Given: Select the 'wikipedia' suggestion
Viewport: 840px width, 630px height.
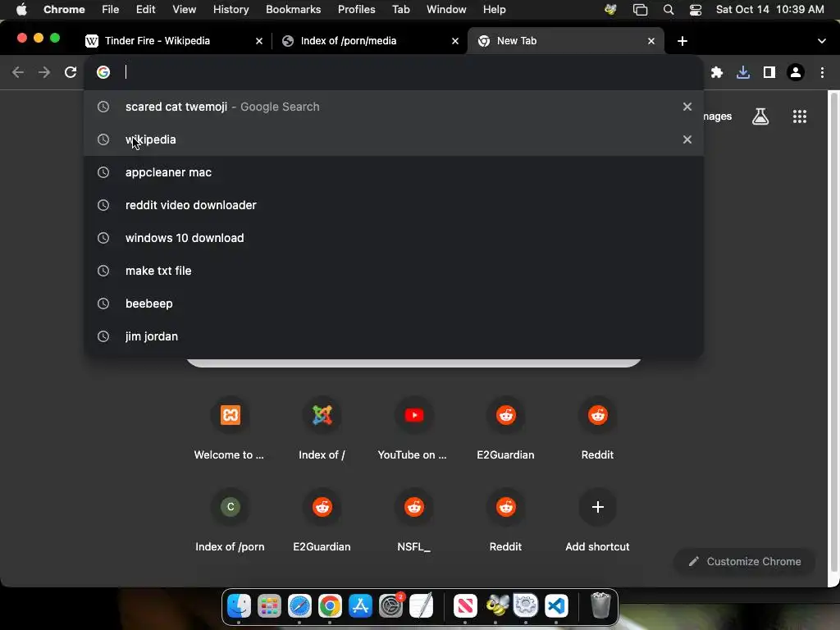Looking at the screenshot, I should 393,139.
